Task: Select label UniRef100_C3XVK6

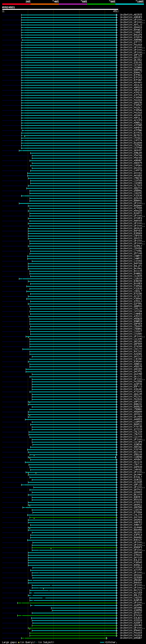Action: pos(131,261)
